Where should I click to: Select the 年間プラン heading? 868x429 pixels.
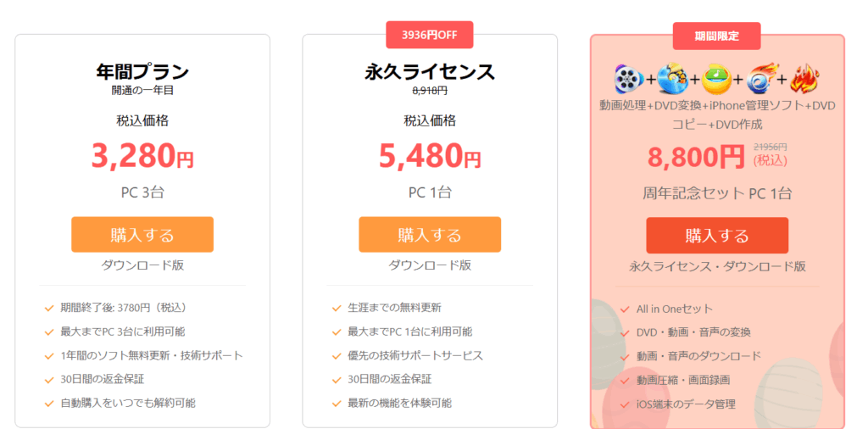(x=142, y=72)
